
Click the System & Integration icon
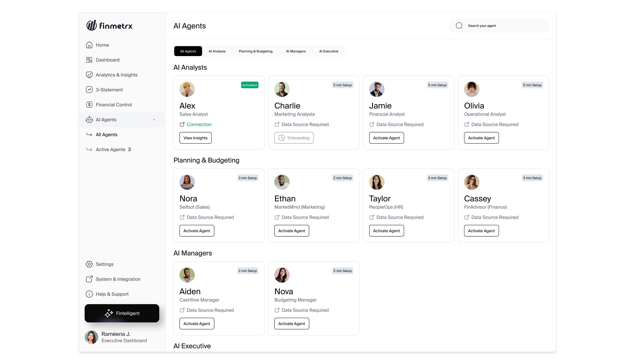pos(89,279)
